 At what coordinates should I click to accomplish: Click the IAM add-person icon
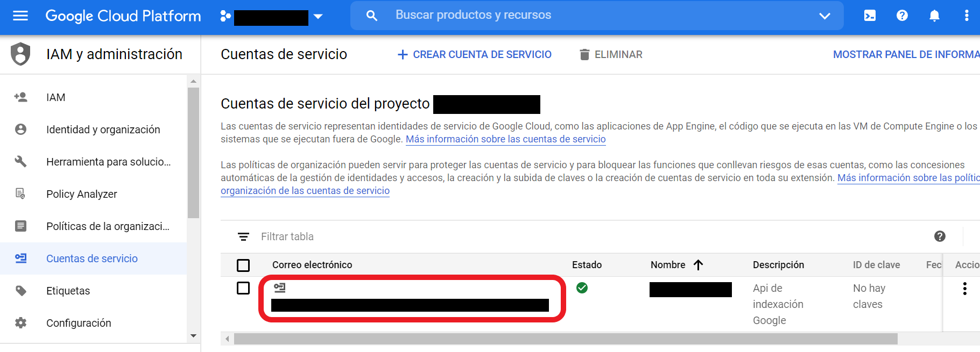tap(20, 97)
